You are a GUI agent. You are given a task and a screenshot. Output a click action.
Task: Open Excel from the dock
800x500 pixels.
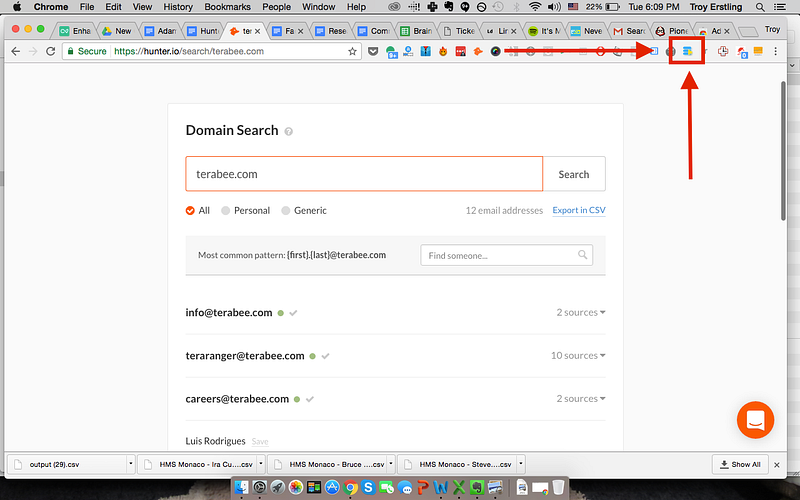coord(459,487)
